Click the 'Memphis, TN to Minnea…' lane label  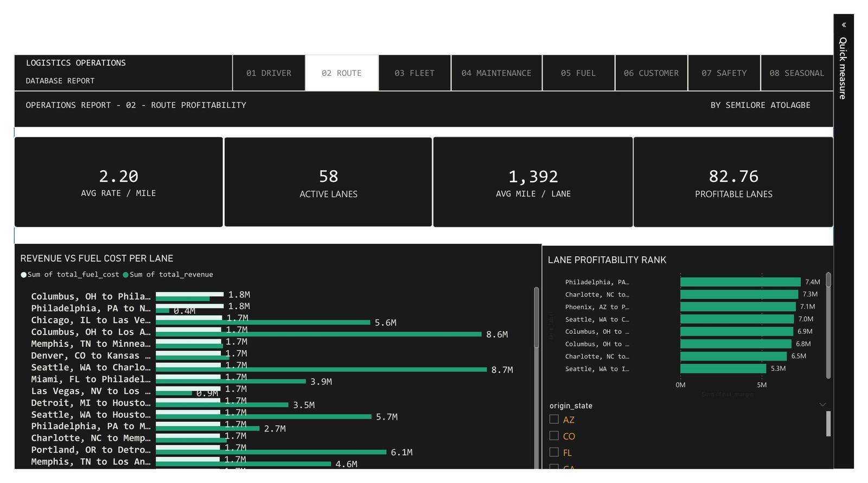coord(91,344)
